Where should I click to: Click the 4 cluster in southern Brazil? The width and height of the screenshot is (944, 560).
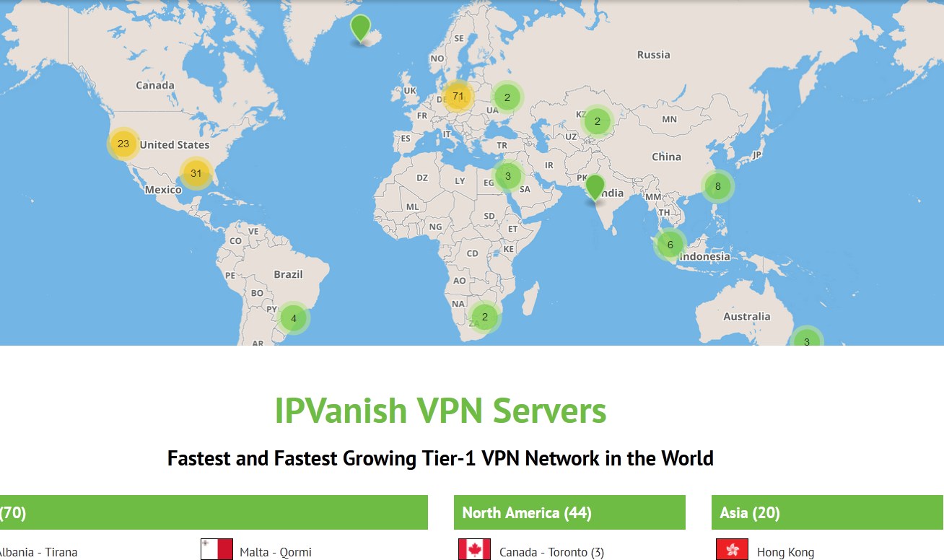(293, 318)
